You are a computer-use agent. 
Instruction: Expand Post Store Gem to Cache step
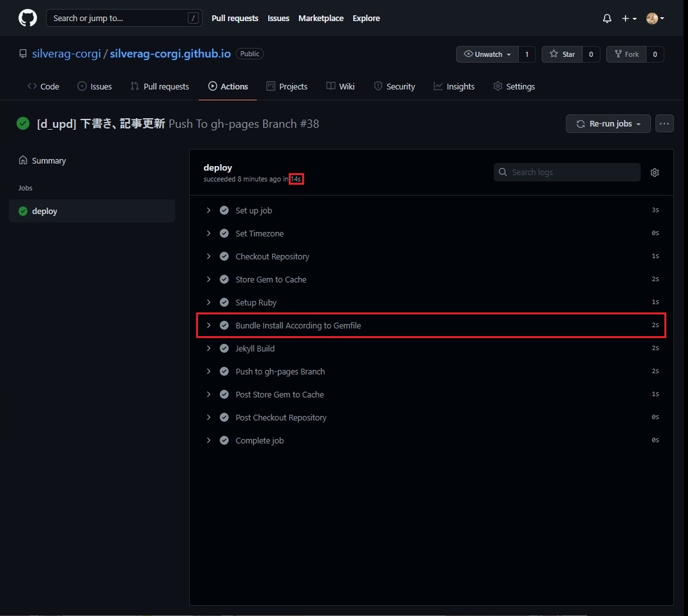click(x=208, y=394)
